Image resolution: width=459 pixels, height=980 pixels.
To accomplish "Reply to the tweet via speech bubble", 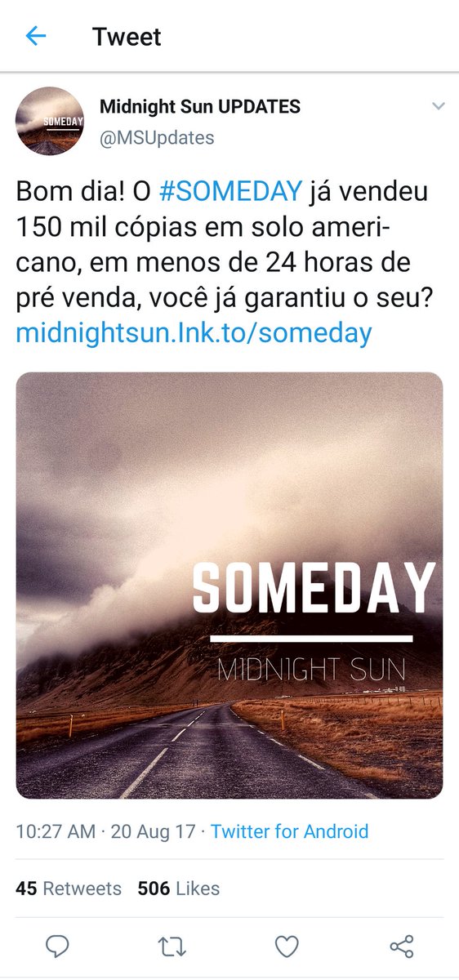I will pos(56,947).
